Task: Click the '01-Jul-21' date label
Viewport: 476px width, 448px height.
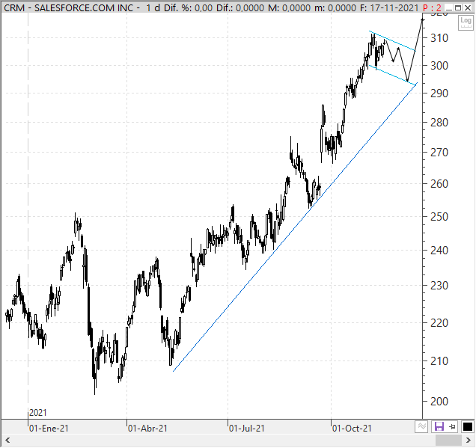Action: point(247,429)
